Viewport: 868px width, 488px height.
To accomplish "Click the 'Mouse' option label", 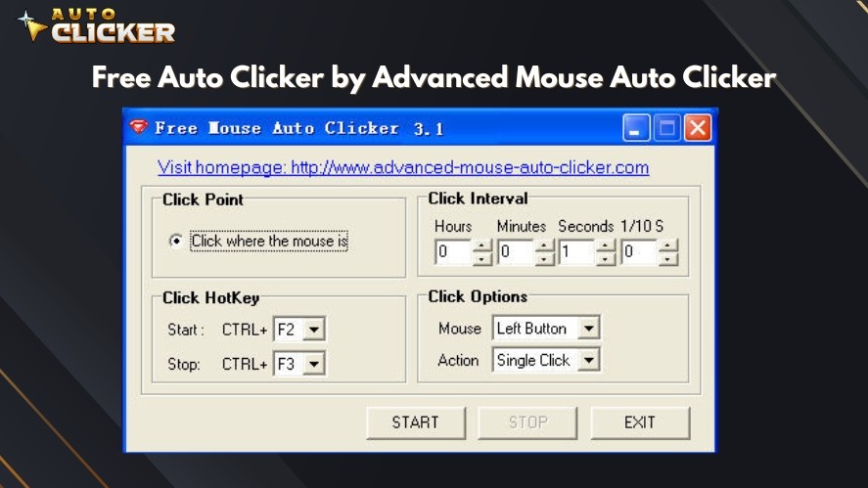I will pos(460,329).
